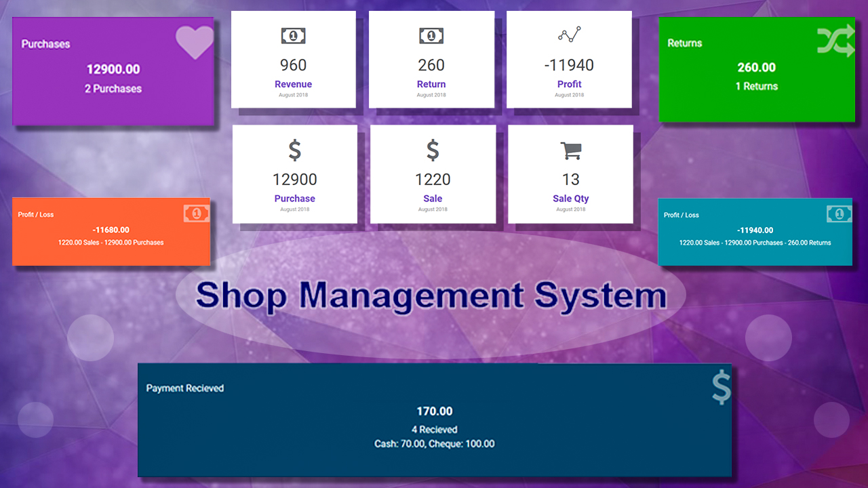Click the Purchase label in white tile
Viewport: 868px width, 488px height.
(x=294, y=199)
